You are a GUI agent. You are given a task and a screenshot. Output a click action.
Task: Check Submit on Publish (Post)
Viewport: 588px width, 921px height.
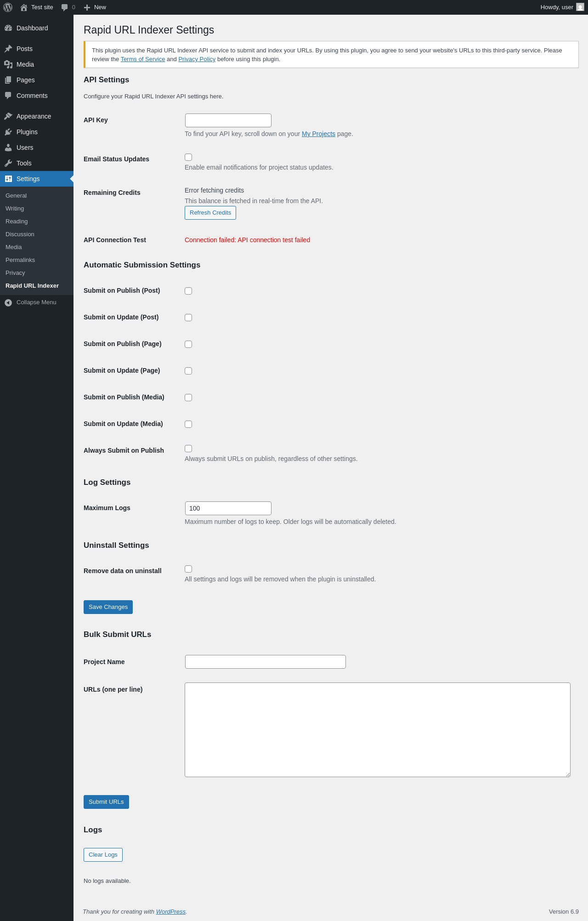pos(188,291)
